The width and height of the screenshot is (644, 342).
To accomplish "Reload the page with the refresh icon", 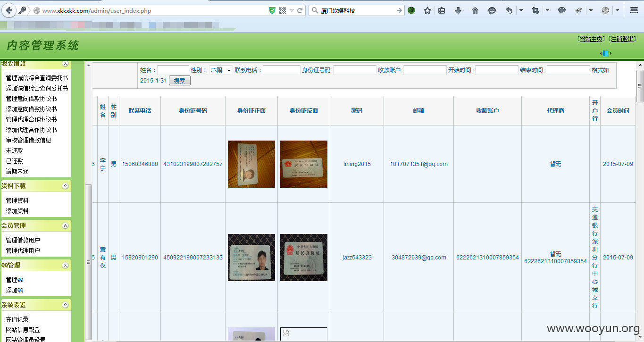I will (x=300, y=10).
